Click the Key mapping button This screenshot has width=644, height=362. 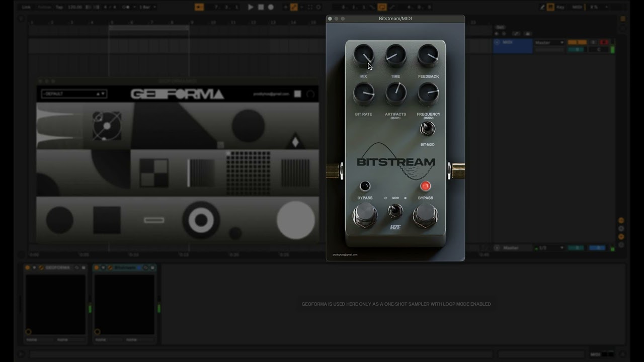click(560, 7)
